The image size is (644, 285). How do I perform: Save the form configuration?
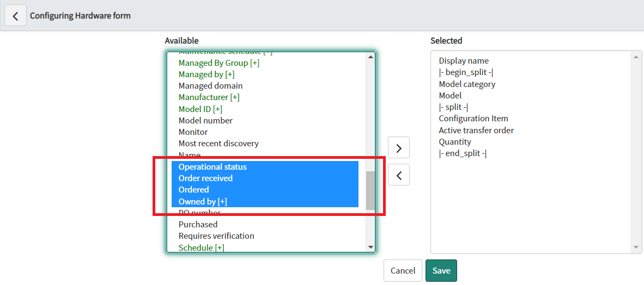441,271
